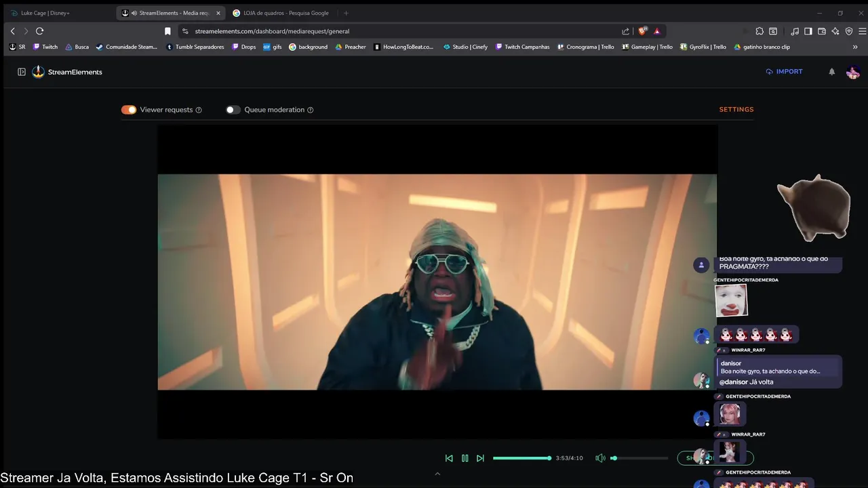Open background bookmark
Image resolution: width=868 pixels, height=488 pixels.
(x=308, y=47)
